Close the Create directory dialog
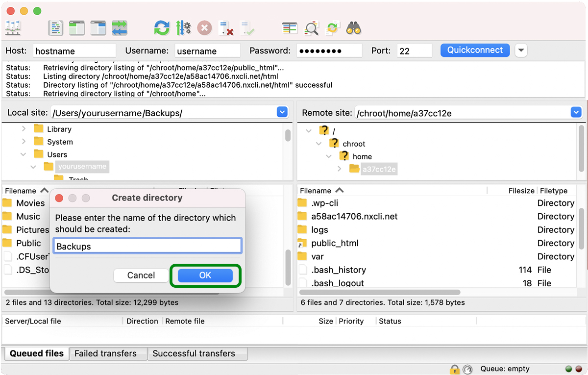This screenshot has height=375, width=588. [x=59, y=198]
